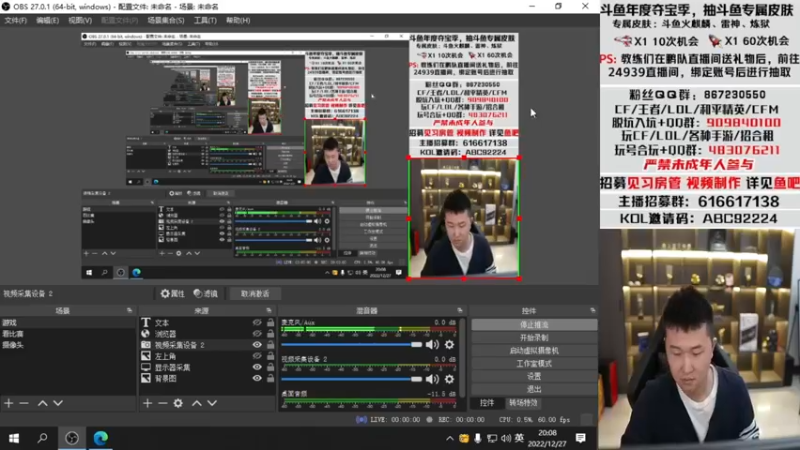Pop out the 混音器 dock via header icon
800x450 pixels.
460,310
